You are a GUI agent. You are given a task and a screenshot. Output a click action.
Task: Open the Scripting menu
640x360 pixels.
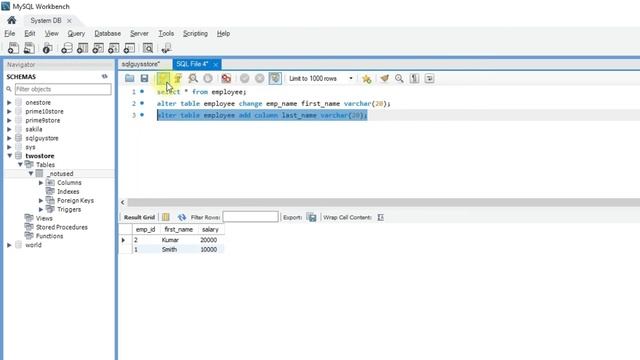196,33
